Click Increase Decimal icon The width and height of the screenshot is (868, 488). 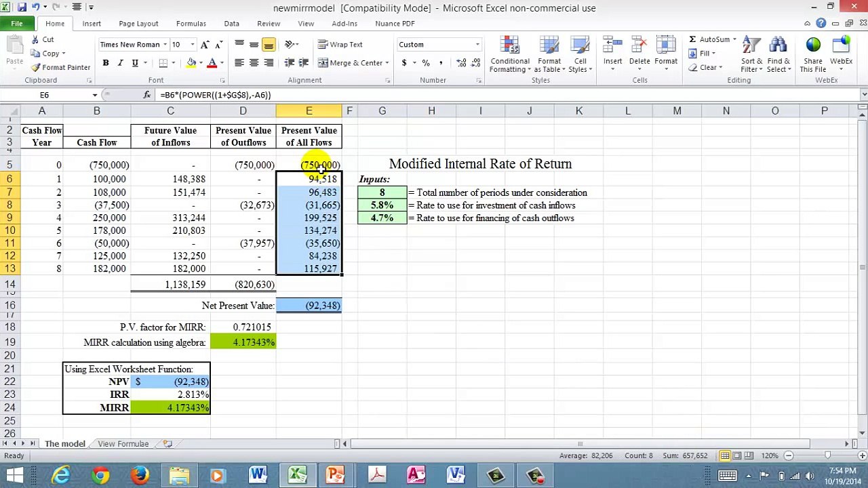(461, 63)
